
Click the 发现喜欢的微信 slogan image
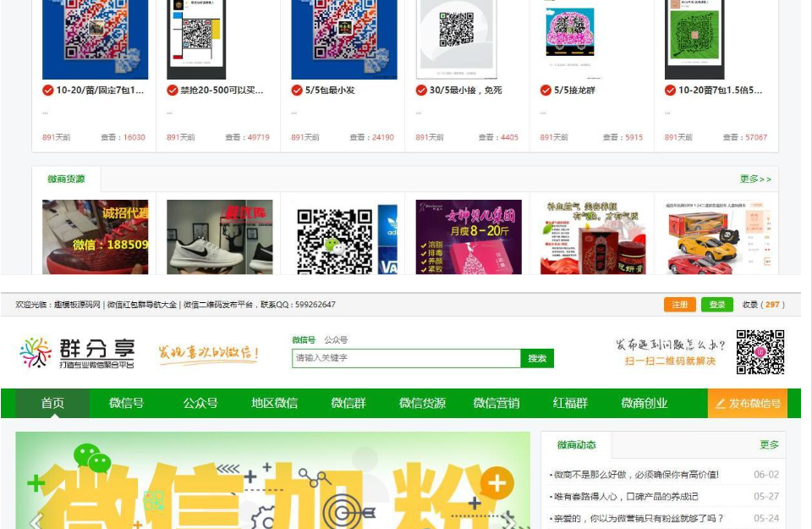(x=208, y=354)
